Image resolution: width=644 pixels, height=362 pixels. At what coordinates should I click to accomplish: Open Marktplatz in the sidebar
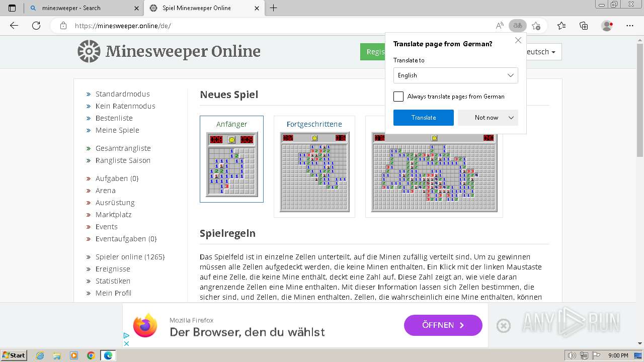tap(114, 215)
